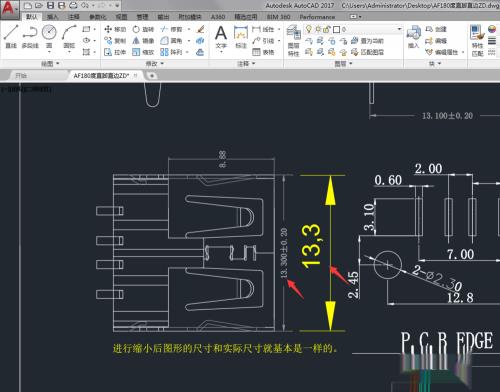
Task: Select the Hatch tool icon in Draw panel
Action: click(x=86, y=52)
